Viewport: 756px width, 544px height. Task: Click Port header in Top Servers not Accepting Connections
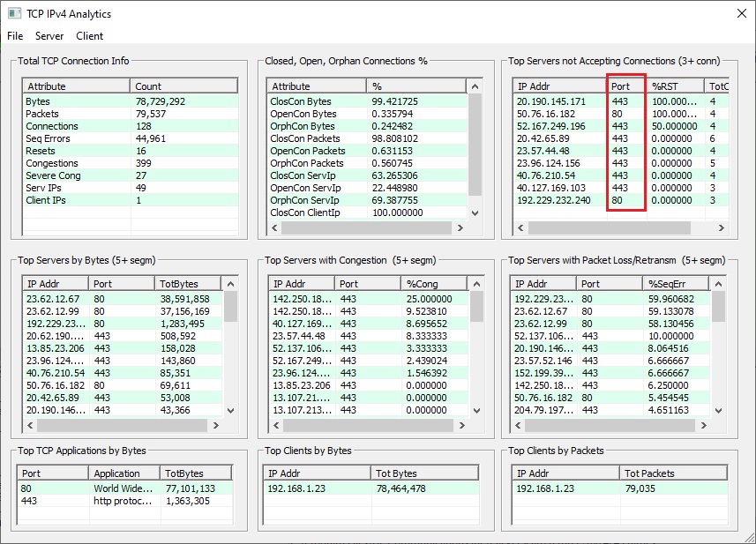625,86
